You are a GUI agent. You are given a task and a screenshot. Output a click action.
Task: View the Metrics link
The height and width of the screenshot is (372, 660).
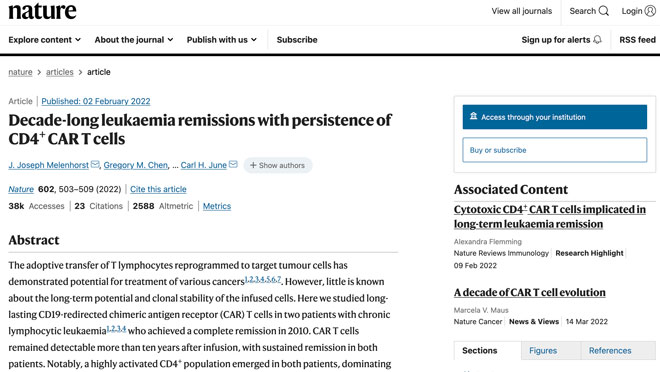(x=217, y=206)
